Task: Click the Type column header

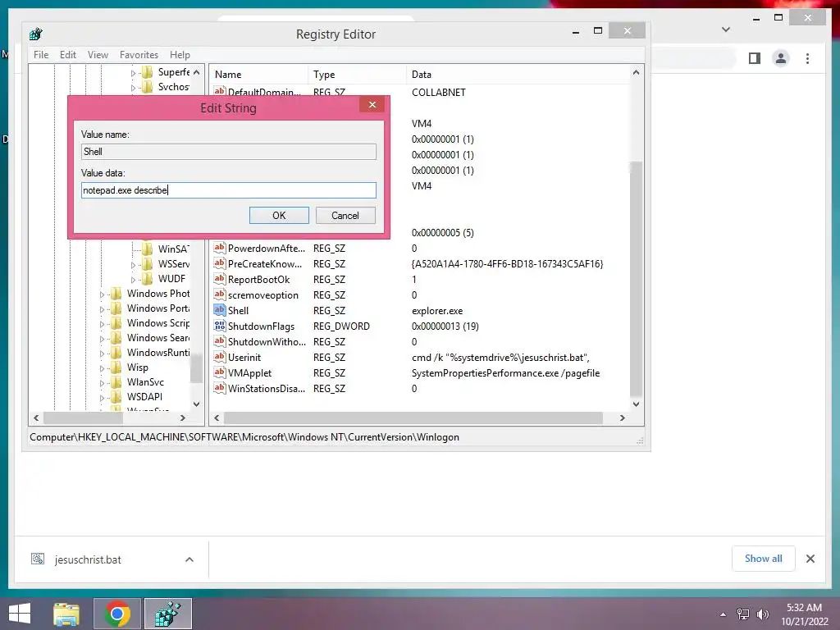Action: [x=358, y=75]
